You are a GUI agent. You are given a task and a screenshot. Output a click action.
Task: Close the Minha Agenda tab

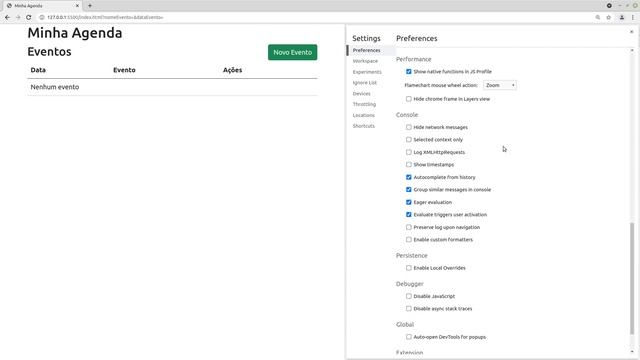77,6
